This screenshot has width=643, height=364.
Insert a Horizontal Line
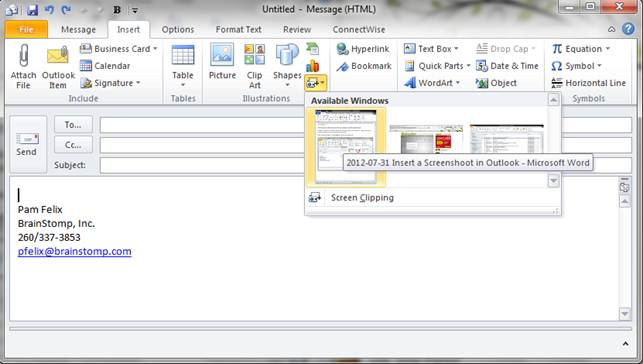[x=588, y=83]
